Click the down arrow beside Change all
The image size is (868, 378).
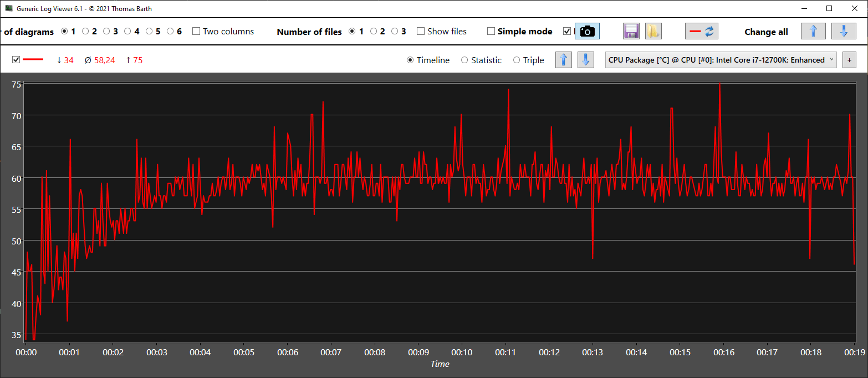tap(844, 32)
